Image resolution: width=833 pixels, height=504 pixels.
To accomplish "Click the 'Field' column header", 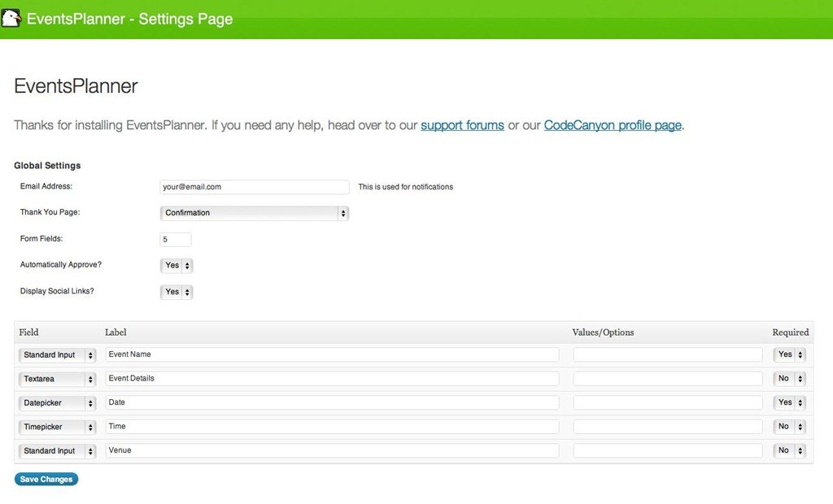I will [28, 332].
